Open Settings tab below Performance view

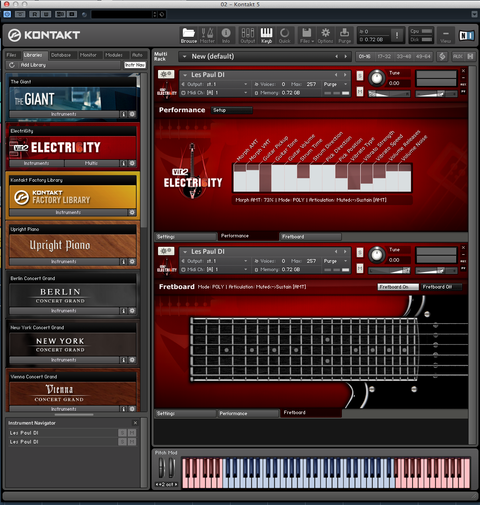(x=185, y=237)
